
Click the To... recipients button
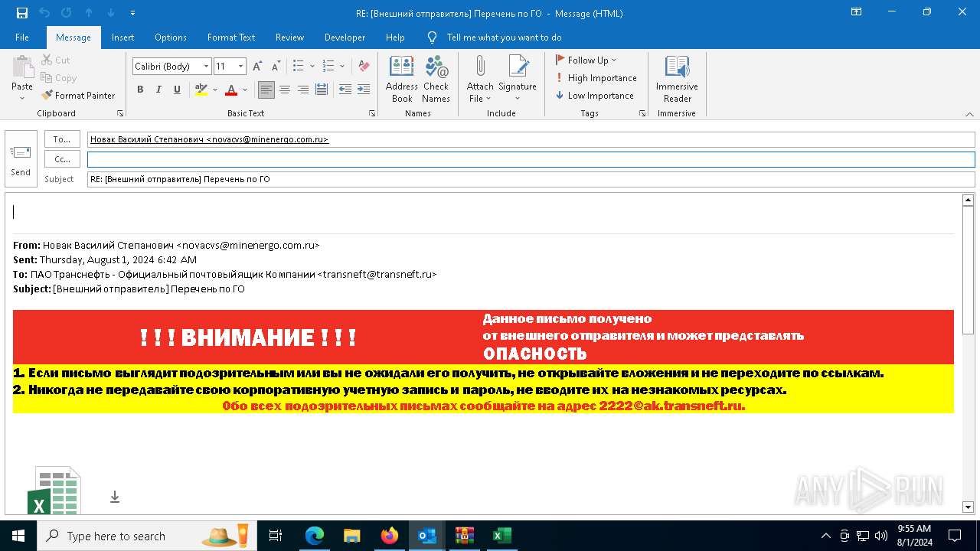[62, 139]
